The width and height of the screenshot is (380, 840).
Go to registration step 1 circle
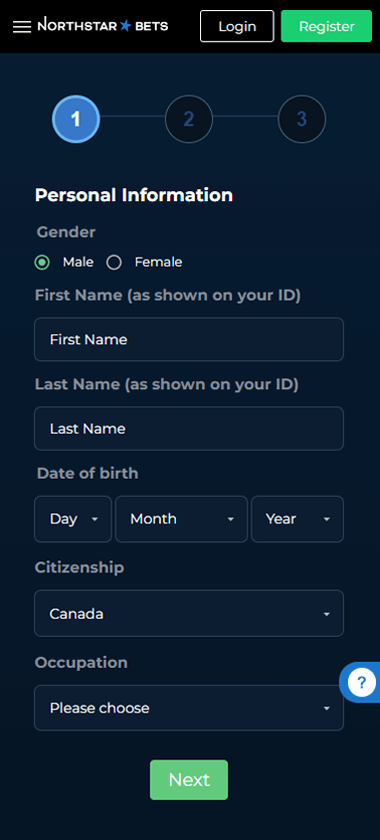coord(76,119)
